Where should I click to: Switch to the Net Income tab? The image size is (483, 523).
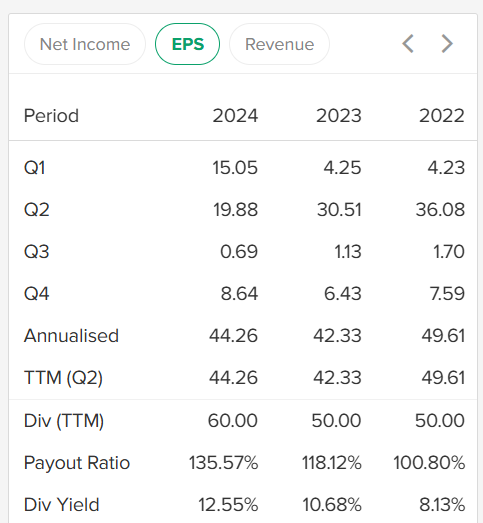[85, 44]
